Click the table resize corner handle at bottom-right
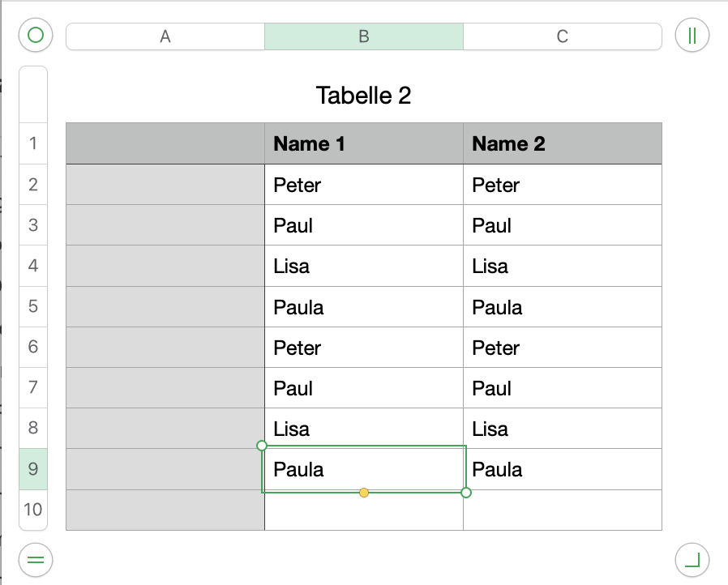This screenshot has width=728, height=585. (692, 558)
